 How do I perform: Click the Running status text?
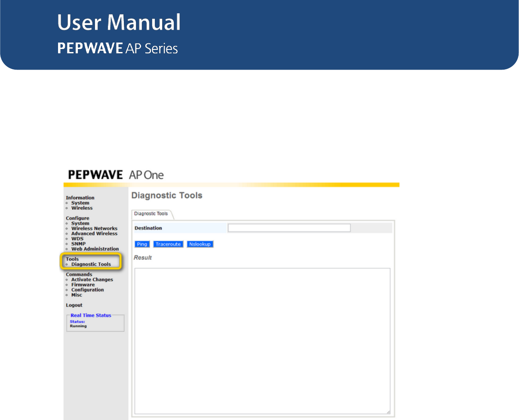78,326
